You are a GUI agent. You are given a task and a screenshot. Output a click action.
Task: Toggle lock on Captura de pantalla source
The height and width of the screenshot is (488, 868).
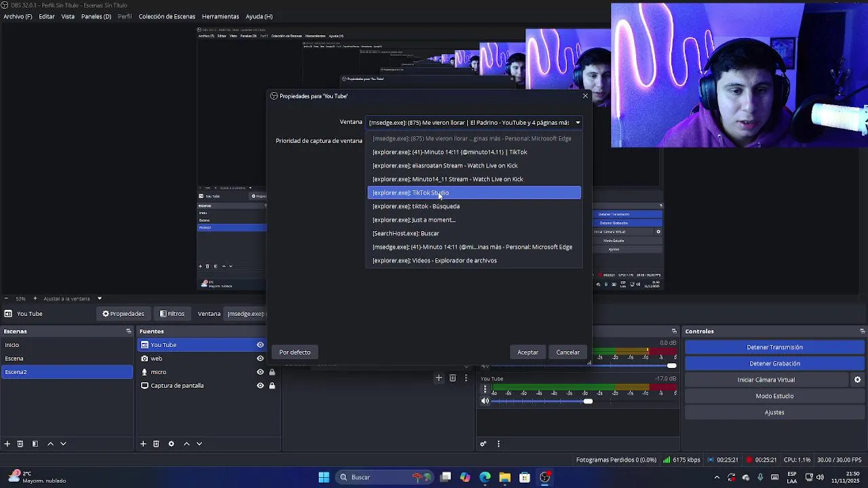[x=272, y=386]
